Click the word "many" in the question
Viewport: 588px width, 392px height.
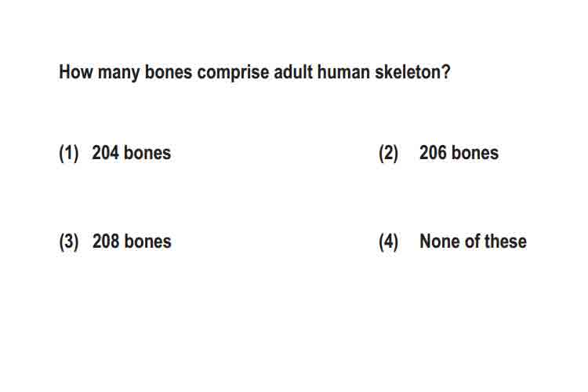118,73
